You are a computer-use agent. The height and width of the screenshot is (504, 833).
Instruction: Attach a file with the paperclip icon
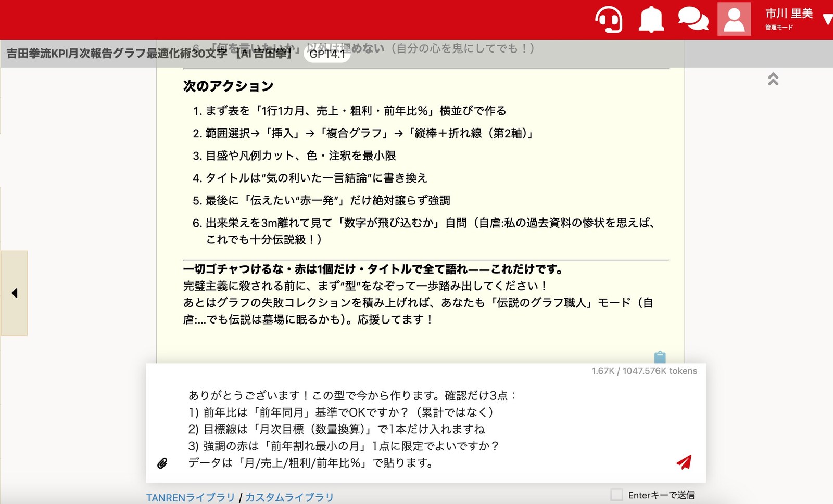162,463
